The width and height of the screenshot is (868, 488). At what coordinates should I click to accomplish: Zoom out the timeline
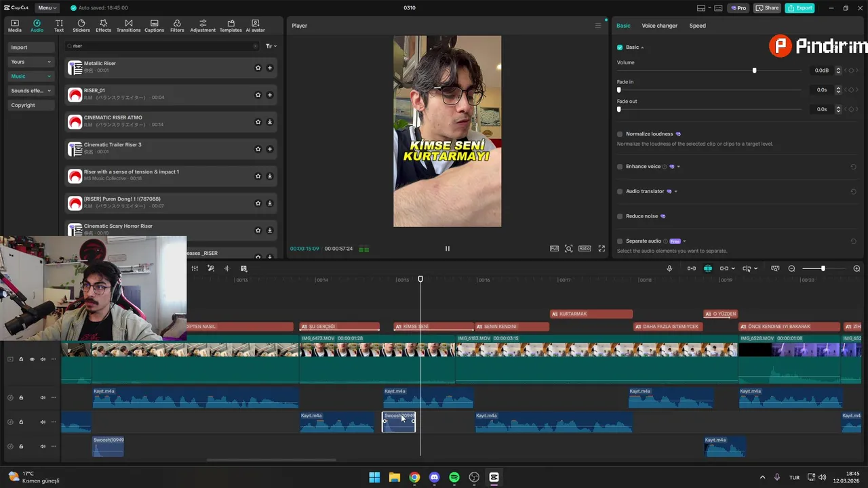791,268
